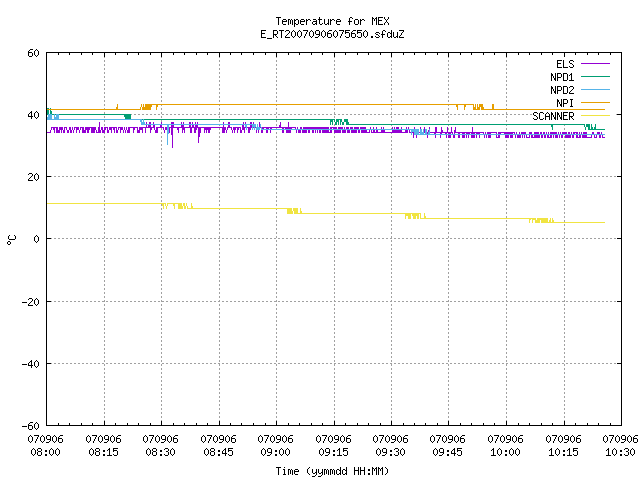
Task: Click the x-axis tick label 08:15
Action: coord(103,452)
